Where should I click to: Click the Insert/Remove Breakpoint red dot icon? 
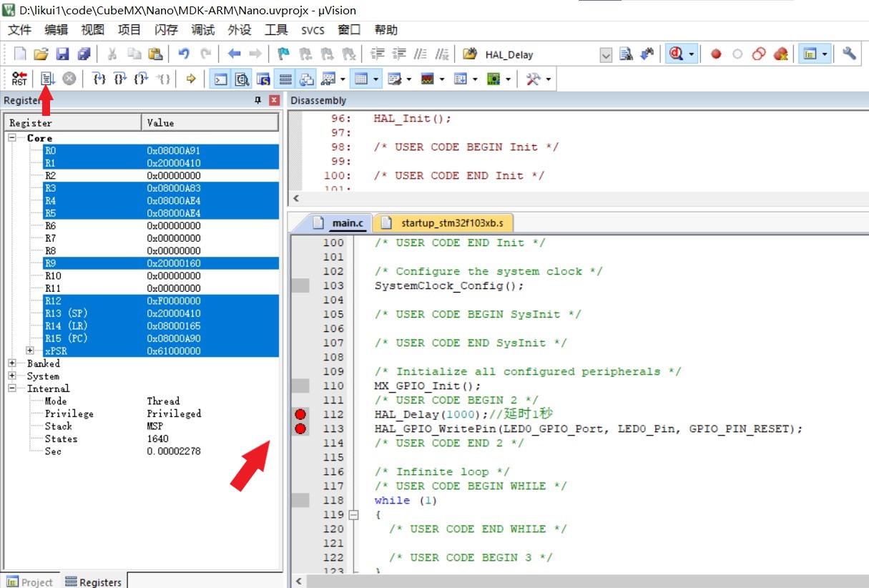coord(716,54)
